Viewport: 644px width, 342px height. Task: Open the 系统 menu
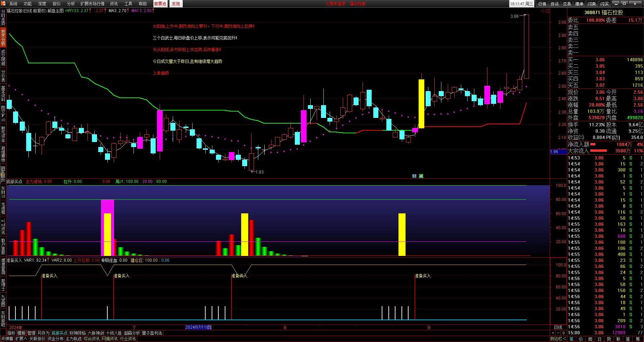[x=13, y=4]
